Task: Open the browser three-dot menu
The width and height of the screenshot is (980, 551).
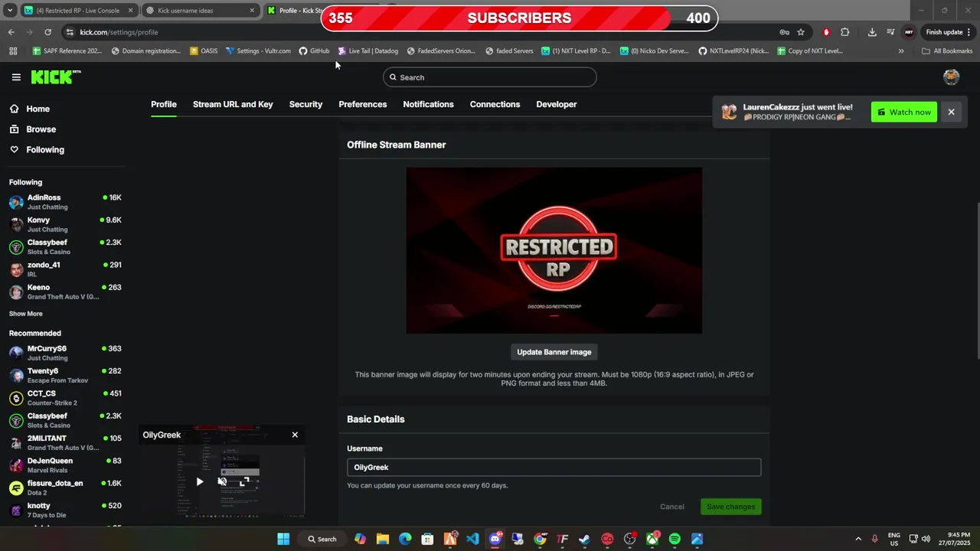Action: (x=969, y=32)
